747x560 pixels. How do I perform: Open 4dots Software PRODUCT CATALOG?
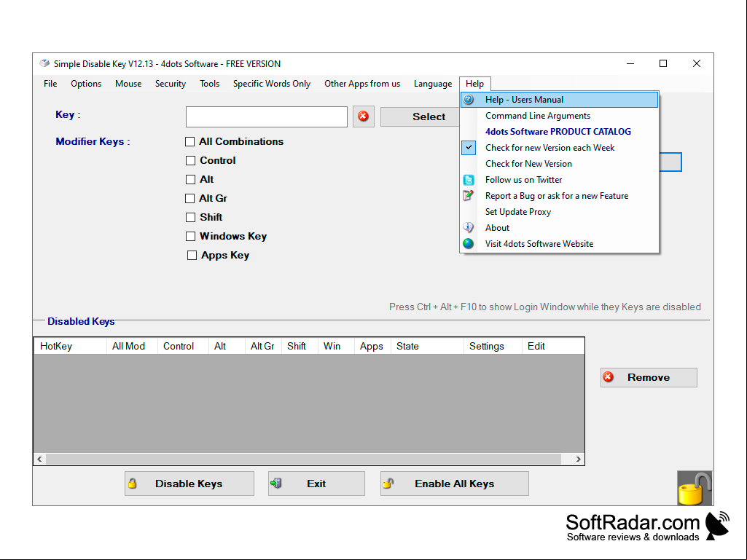click(559, 131)
